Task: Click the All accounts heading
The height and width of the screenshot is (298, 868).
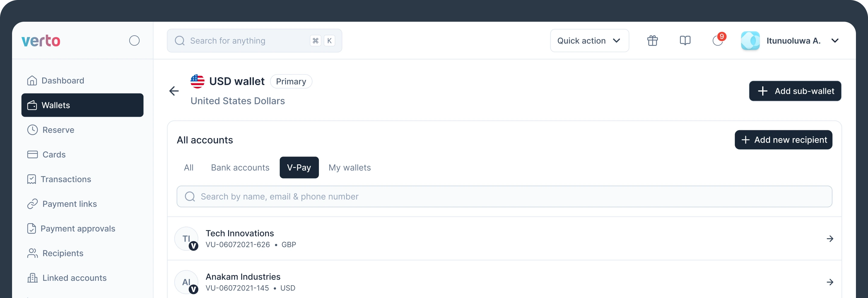Action: (205, 140)
